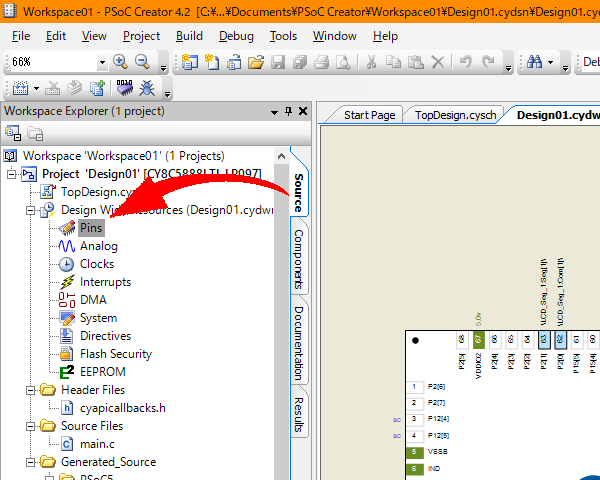Open the Edit menu

(x=56, y=36)
